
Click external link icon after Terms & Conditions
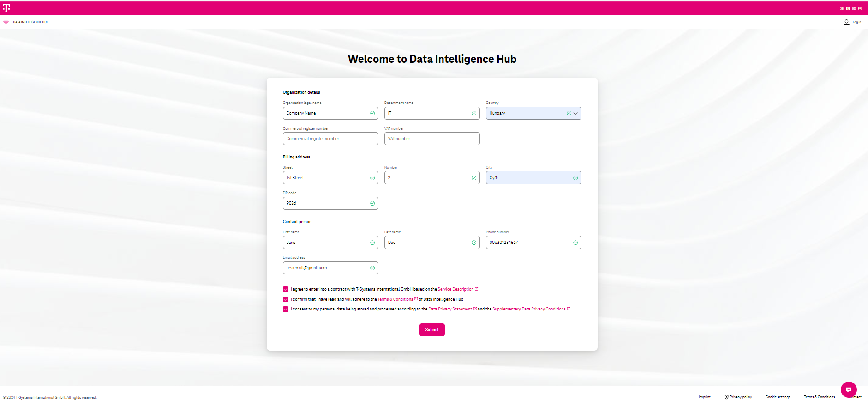coord(416,299)
